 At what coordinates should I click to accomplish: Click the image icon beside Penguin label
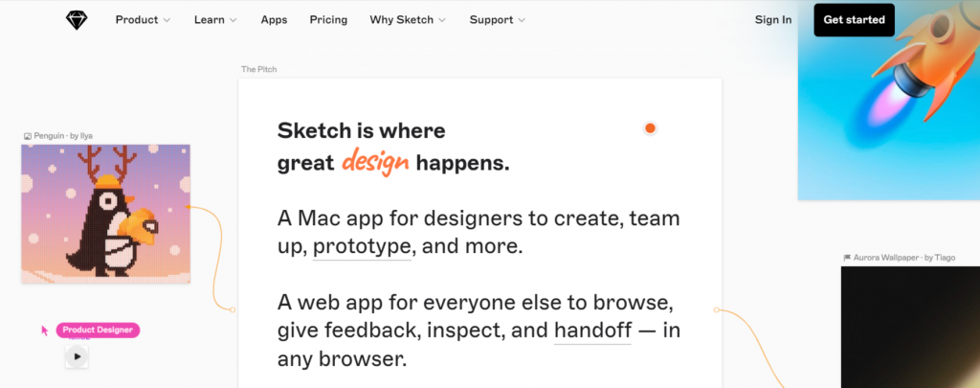tap(28, 136)
